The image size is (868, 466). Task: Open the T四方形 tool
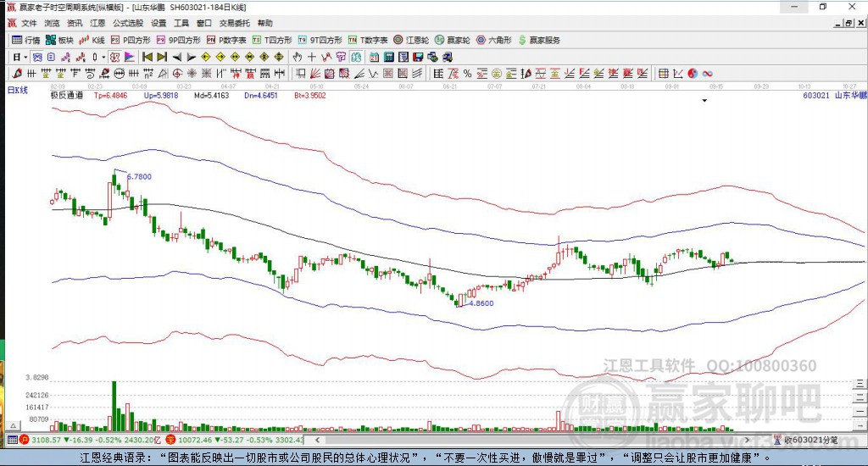coord(272,40)
